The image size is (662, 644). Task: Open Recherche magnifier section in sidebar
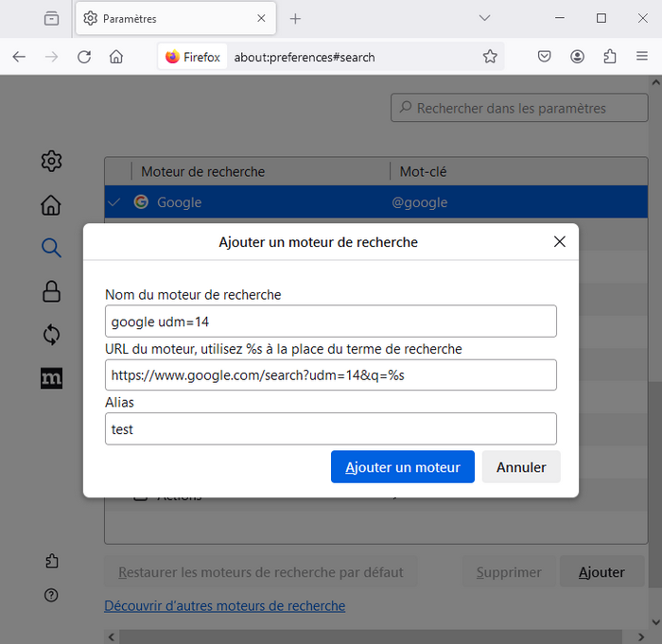pyautogui.click(x=51, y=248)
